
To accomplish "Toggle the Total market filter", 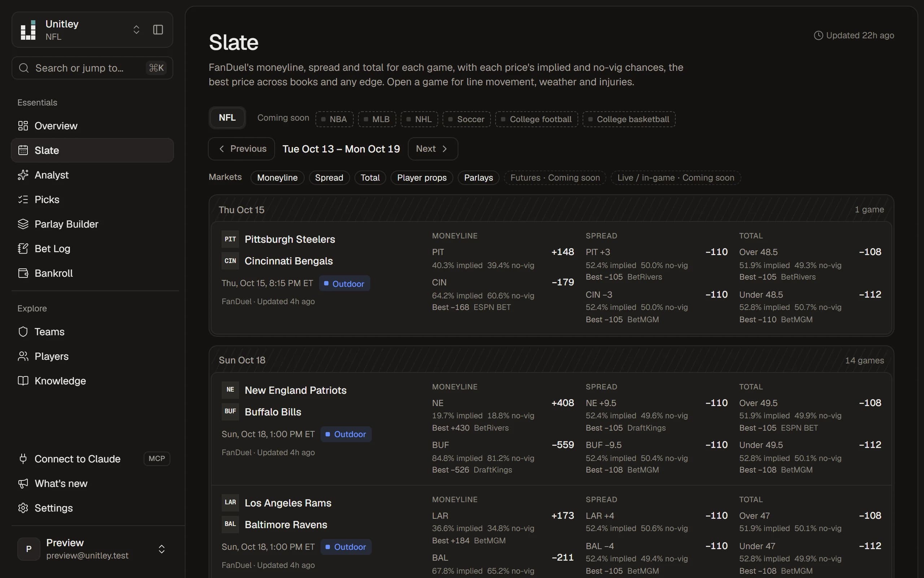I will (x=370, y=178).
